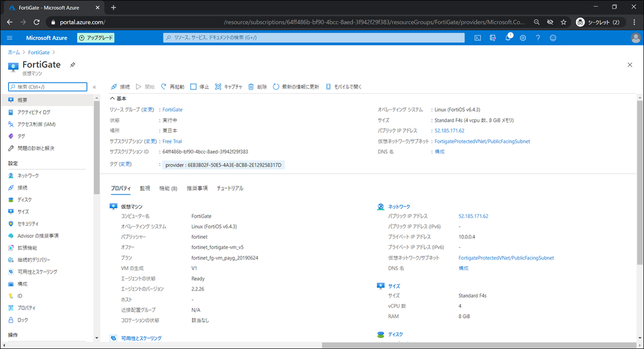The width and height of the screenshot is (644, 349).
Task: Click 最新の情報に更新 (Refresh) button
Action: (x=296, y=86)
